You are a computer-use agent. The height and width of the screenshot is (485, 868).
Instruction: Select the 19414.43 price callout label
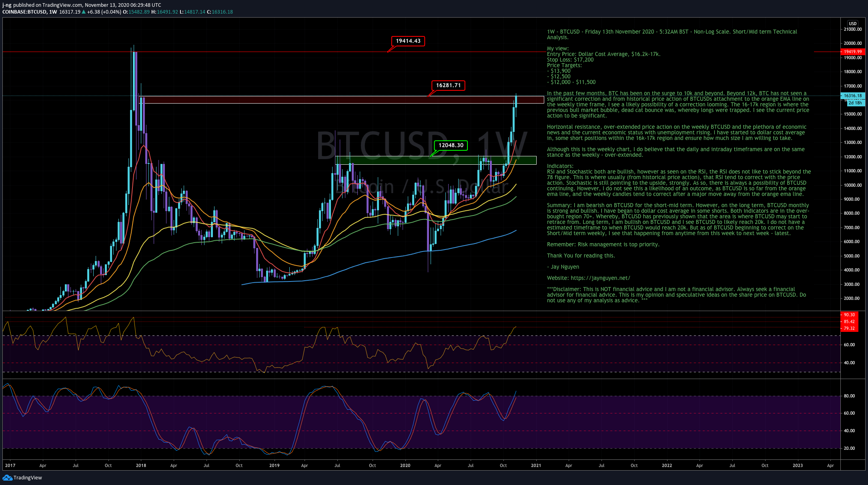(408, 41)
